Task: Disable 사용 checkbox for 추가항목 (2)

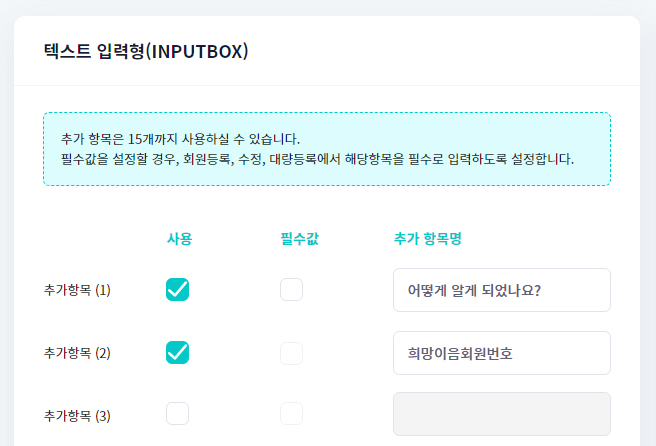Action: click(x=177, y=353)
